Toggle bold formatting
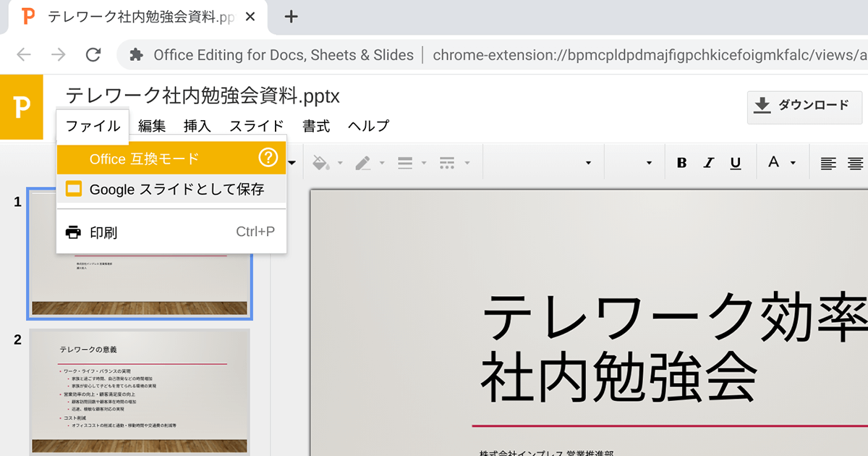Viewport: 868px width, 456px height. tap(681, 163)
